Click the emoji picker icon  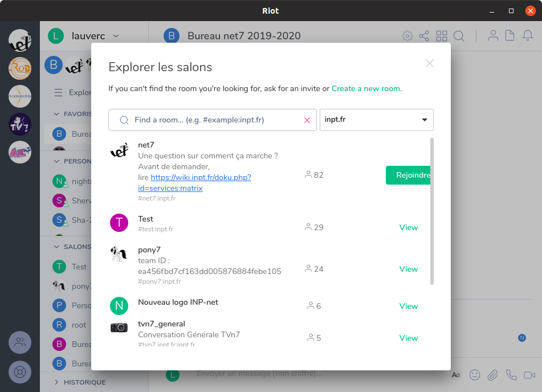[x=474, y=375]
